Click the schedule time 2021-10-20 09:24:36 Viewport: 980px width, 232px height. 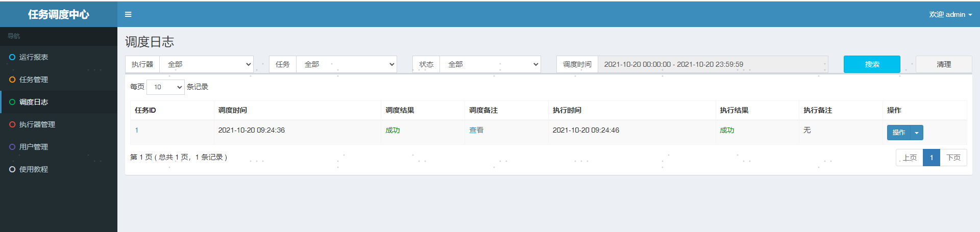pos(252,130)
